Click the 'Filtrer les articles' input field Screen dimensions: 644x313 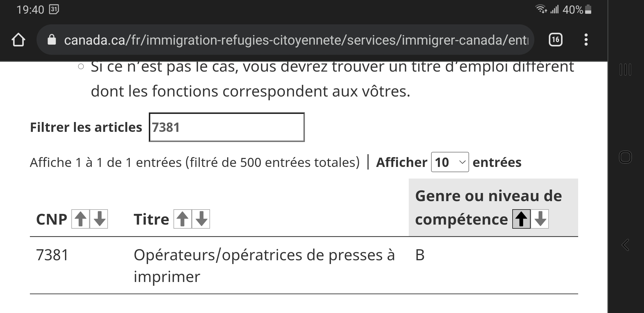point(226,127)
